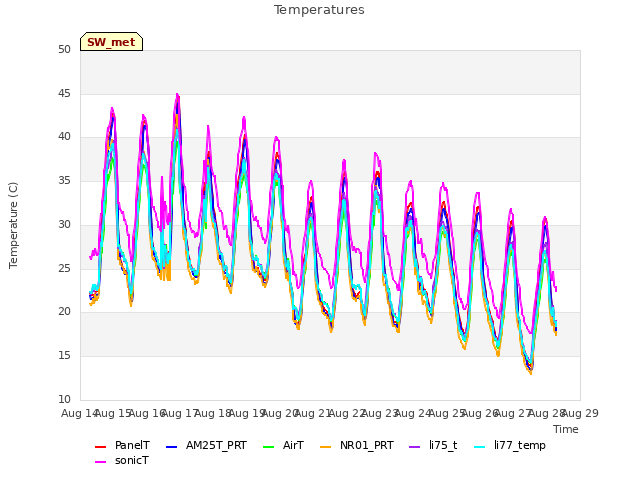Image resolution: width=640 pixels, height=480 pixels.
Task: Click the 20 y-axis tick label
Action: point(64,312)
